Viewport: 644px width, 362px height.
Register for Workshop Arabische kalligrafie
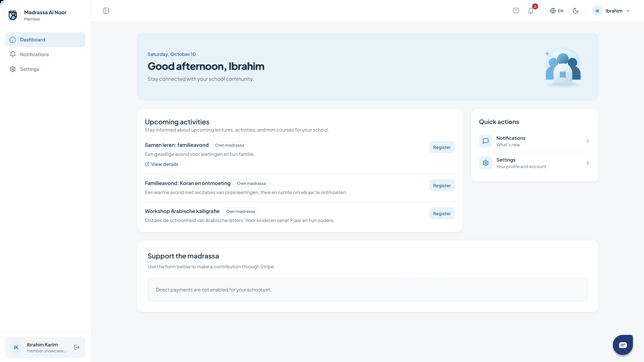[x=442, y=213]
